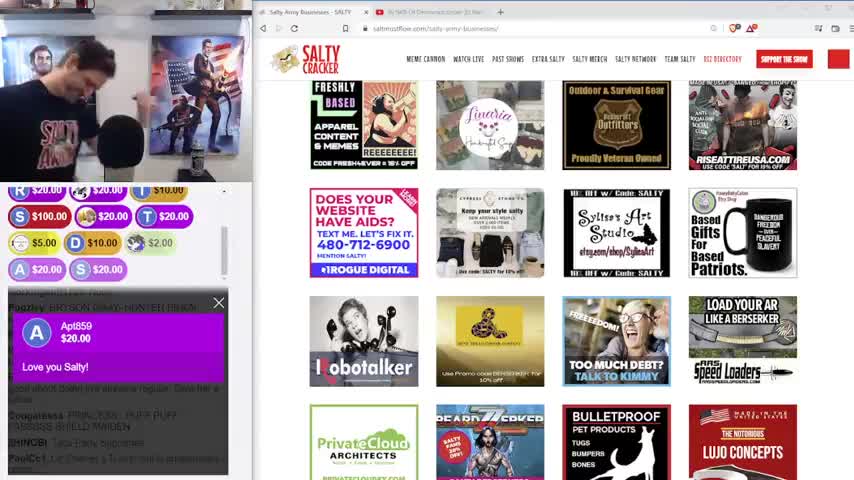854x480 pixels.
Task: Go back using the browser back arrow
Action: click(263, 28)
